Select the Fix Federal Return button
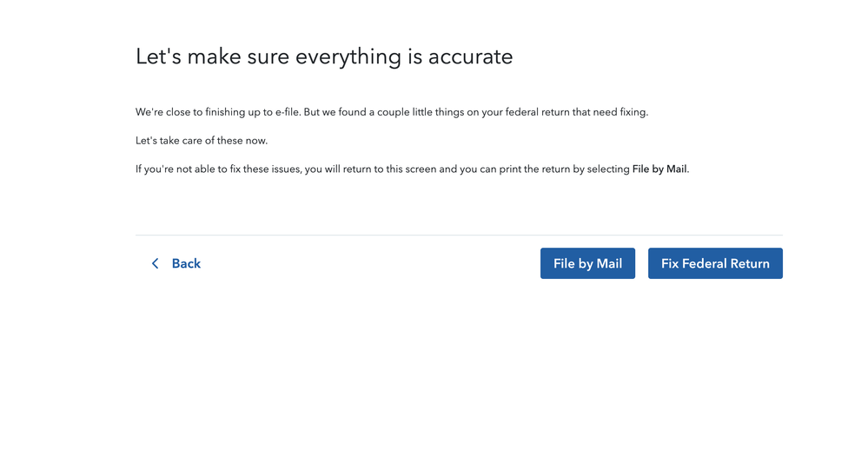This screenshot has width=868, height=451. 715,263
